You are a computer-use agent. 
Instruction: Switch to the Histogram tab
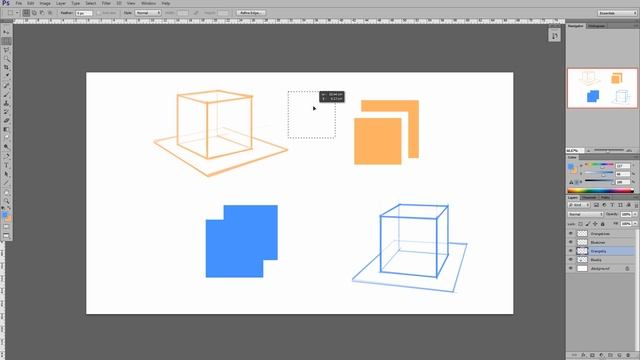tap(596, 26)
